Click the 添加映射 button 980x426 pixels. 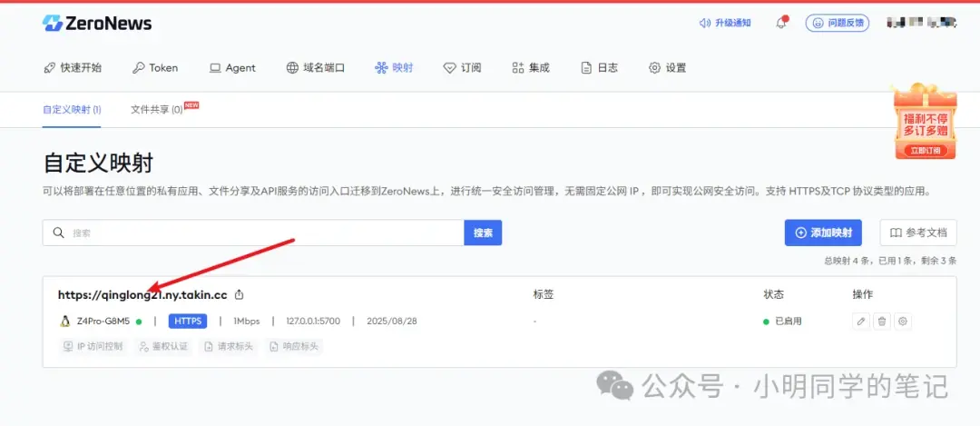click(823, 233)
